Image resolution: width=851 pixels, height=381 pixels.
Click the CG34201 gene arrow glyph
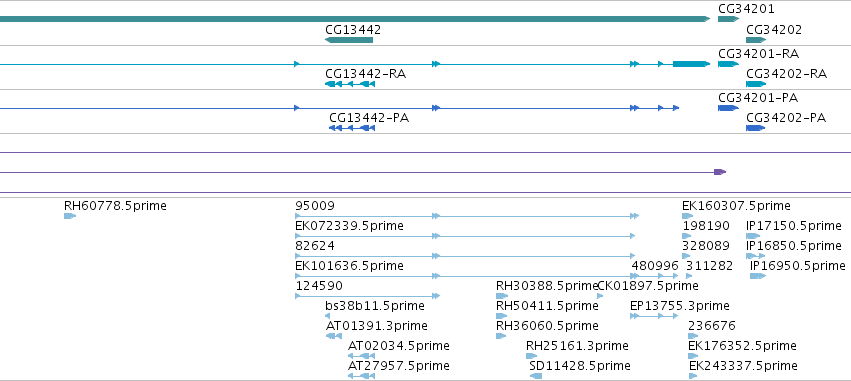coord(728,19)
